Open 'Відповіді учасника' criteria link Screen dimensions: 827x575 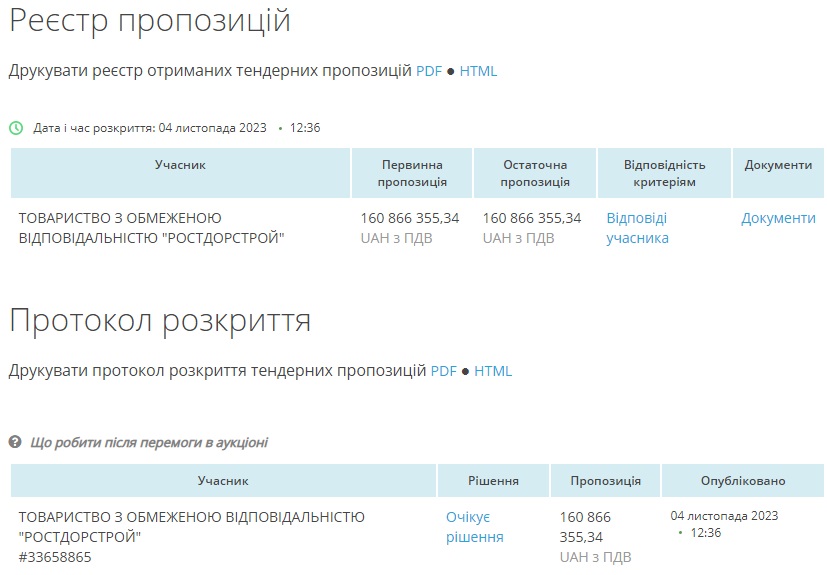pos(637,228)
